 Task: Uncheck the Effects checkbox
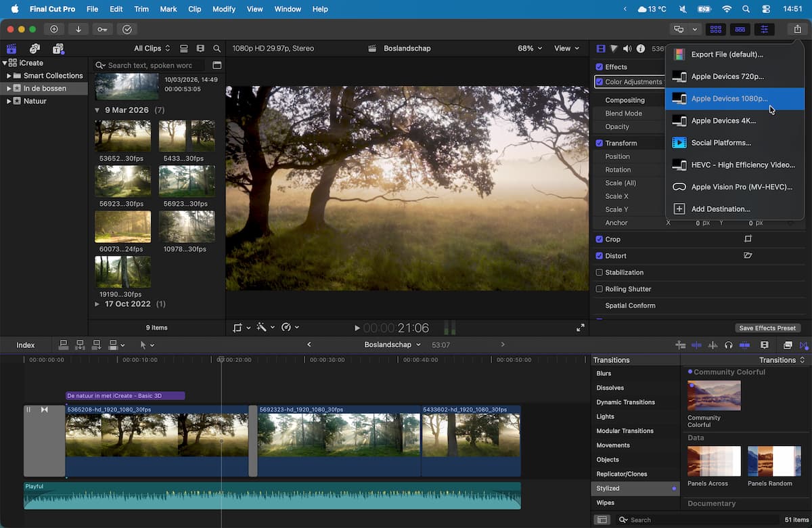(599, 67)
